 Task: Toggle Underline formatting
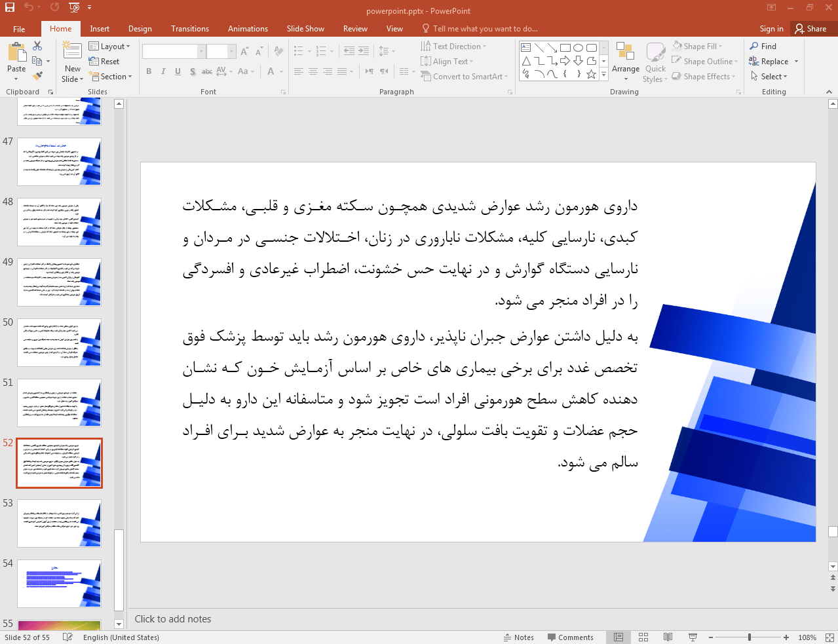pos(178,71)
